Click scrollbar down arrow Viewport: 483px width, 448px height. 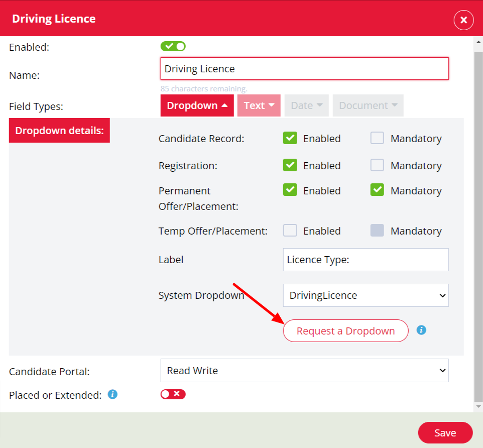pyautogui.click(x=478, y=407)
